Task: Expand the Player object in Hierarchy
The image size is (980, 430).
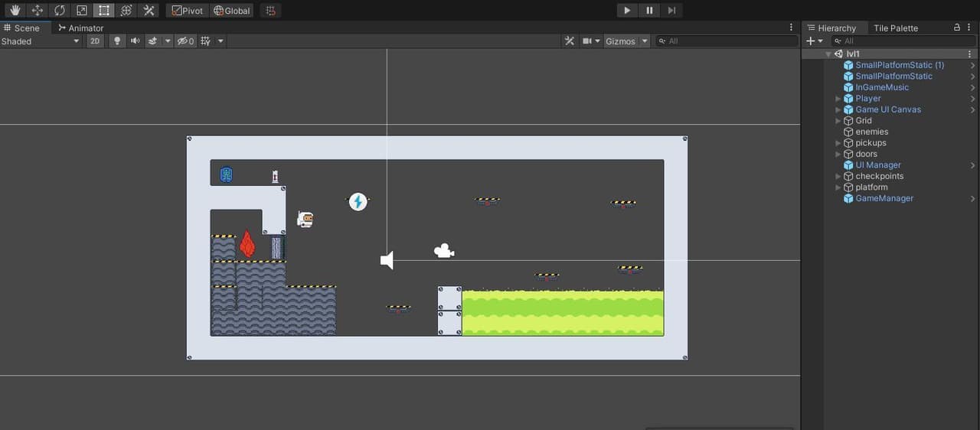Action: point(838,99)
